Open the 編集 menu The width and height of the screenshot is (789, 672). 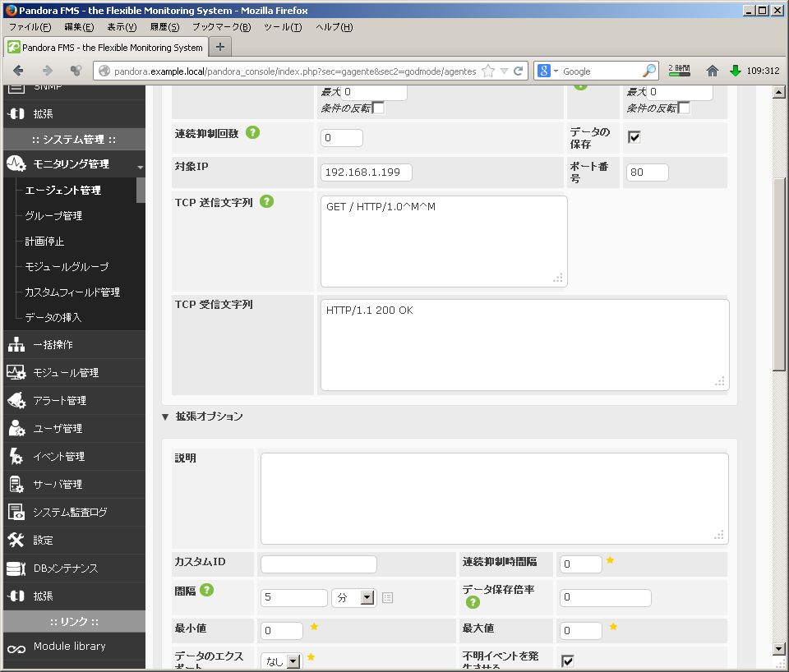point(79,27)
